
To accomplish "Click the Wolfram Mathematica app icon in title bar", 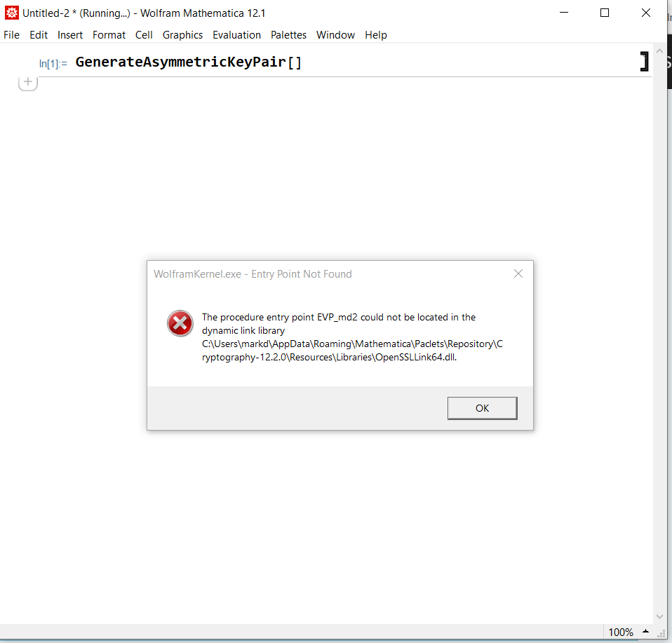I will (11, 13).
